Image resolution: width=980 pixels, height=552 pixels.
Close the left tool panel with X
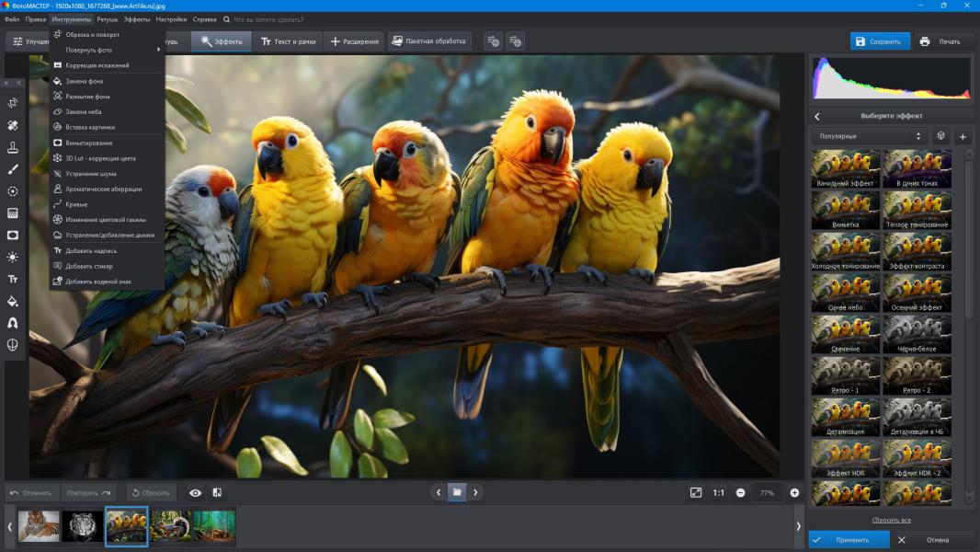coord(6,83)
